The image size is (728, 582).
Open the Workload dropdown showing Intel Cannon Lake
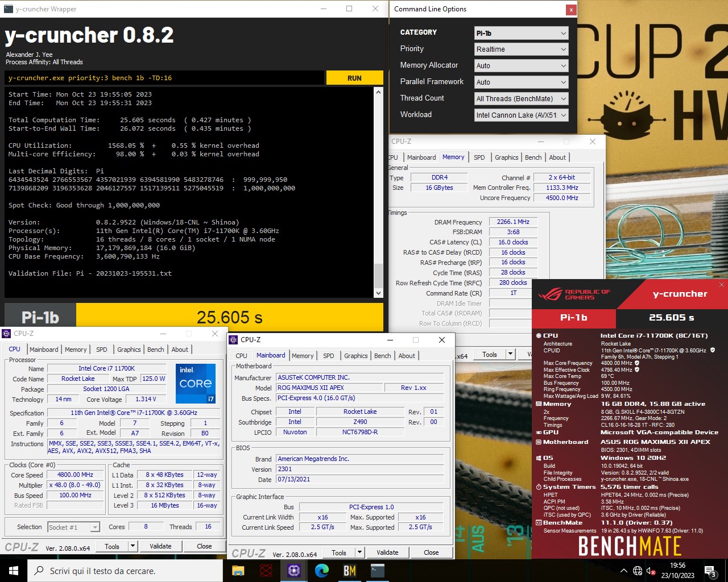[x=521, y=115]
